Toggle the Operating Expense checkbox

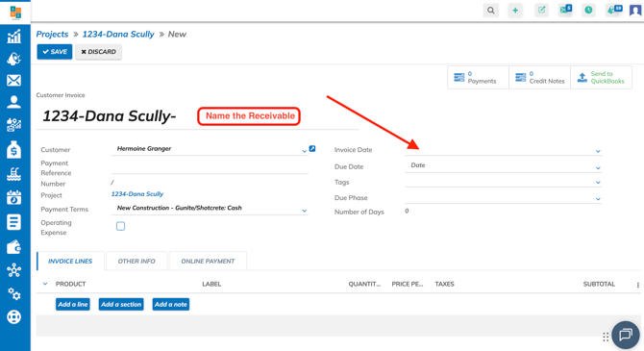(120, 226)
